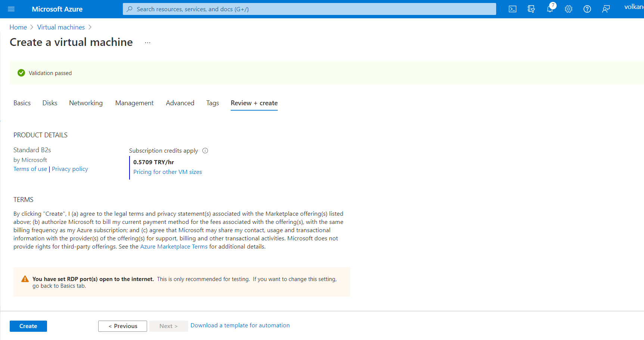Switch to the Basics tab
The image size is (644, 340).
click(22, 103)
